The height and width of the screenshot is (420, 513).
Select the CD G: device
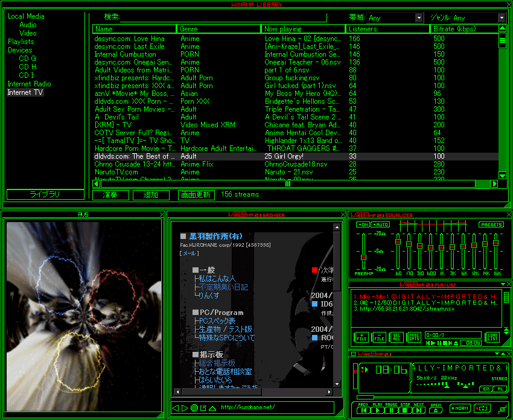28,59
